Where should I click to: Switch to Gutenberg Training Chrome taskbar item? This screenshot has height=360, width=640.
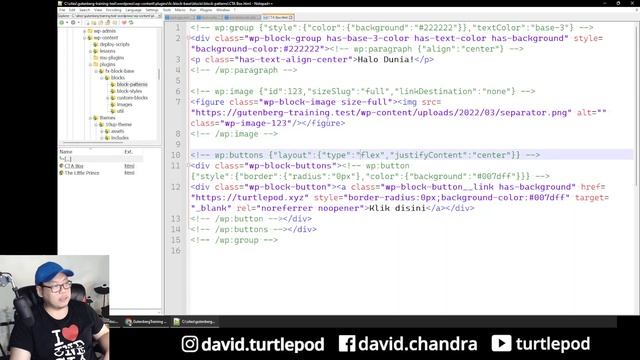click(147, 322)
